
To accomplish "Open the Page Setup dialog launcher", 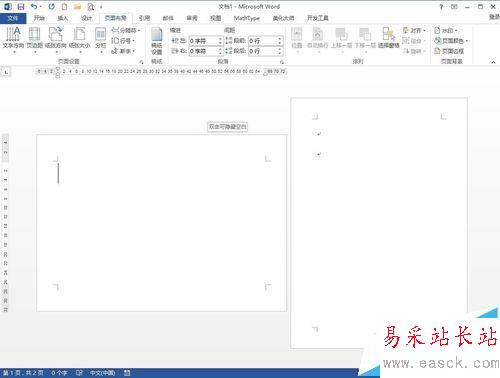I will [x=141, y=62].
